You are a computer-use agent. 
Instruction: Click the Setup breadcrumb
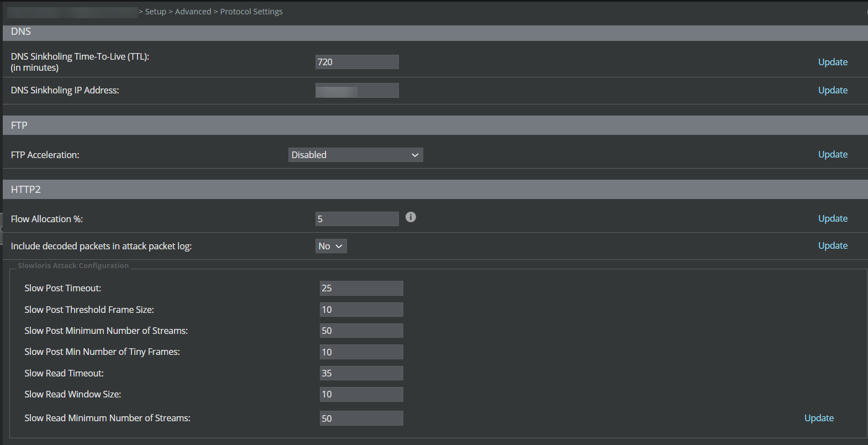156,12
